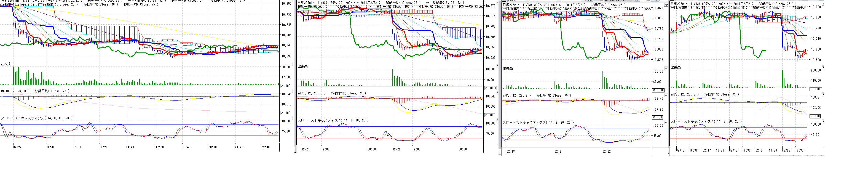Click volume ×1000 scale box in 15-minute chart
868x191 pixels.
point(490,88)
